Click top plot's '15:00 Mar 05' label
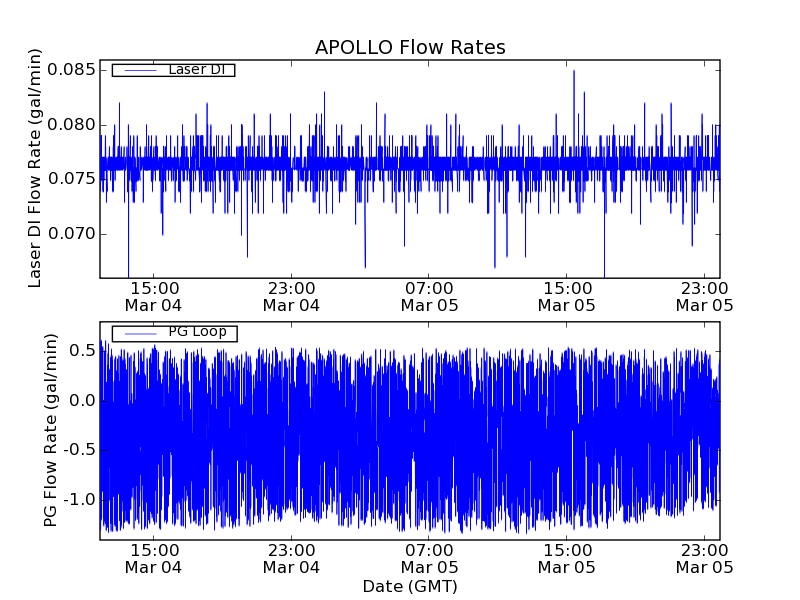 click(567, 297)
